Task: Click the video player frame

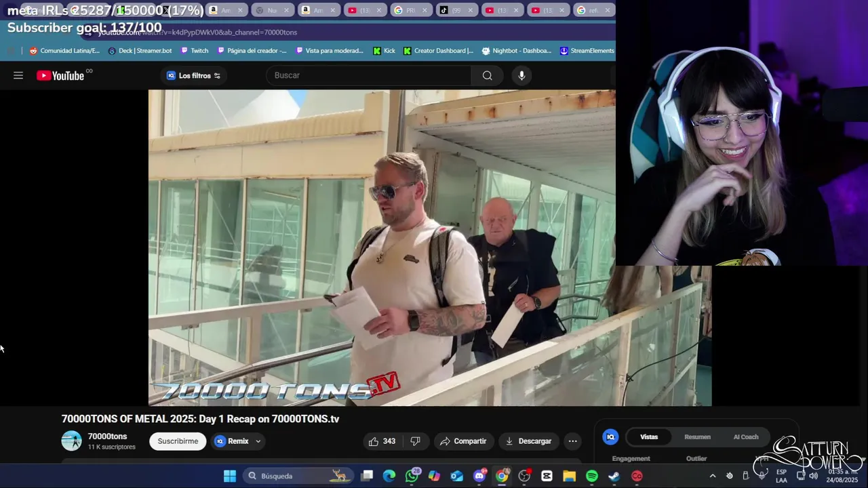Action: pyautogui.click(x=430, y=247)
